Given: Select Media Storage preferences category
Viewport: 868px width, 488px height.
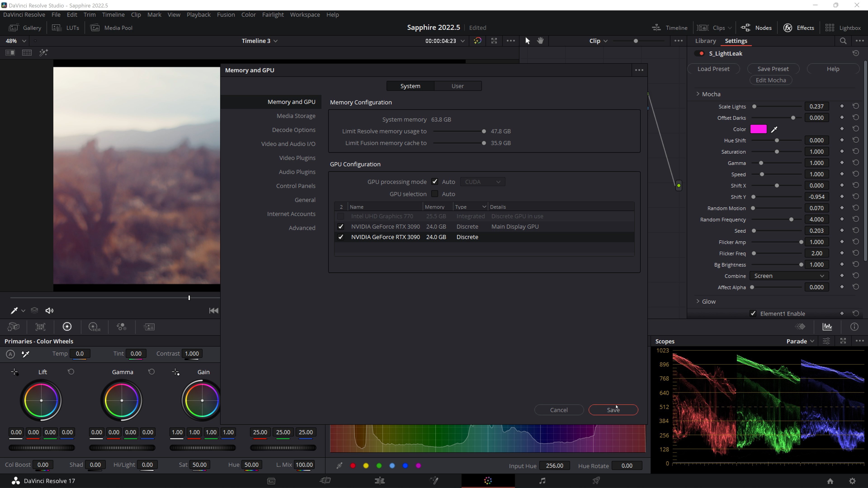Looking at the screenshot, I should (296, 116).
